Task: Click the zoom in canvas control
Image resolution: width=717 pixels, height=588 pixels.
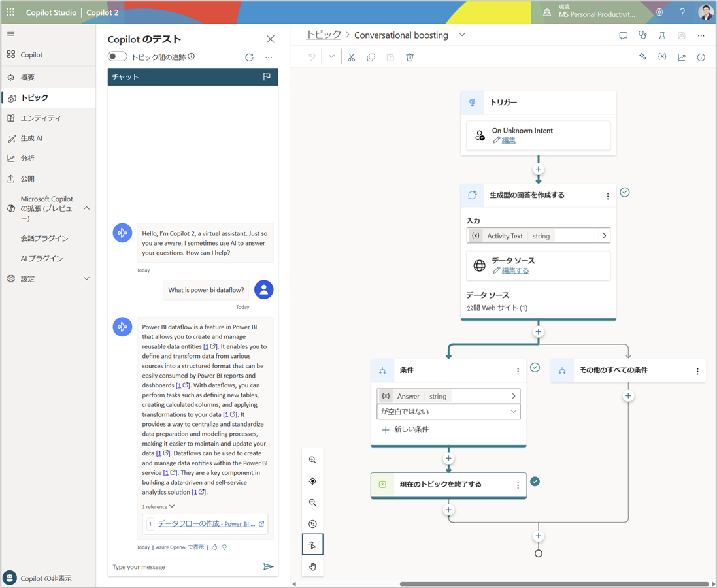Action: click(x=313, y=460)
